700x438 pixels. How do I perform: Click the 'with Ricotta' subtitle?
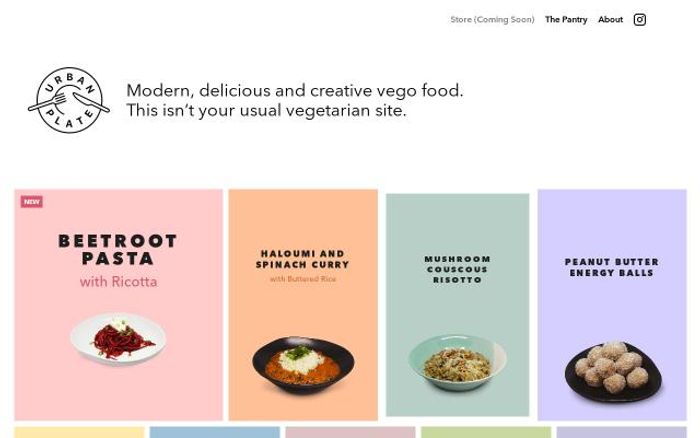click(118, 282)
